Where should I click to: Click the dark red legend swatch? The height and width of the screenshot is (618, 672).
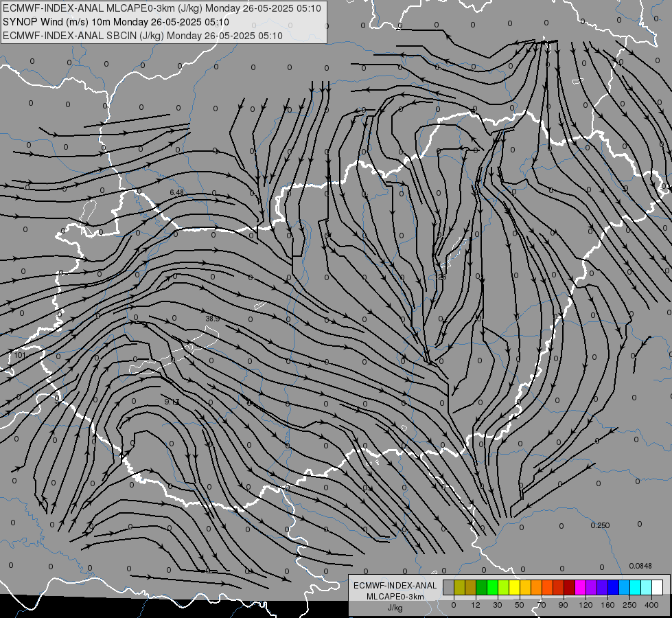[x=570, y=587]
